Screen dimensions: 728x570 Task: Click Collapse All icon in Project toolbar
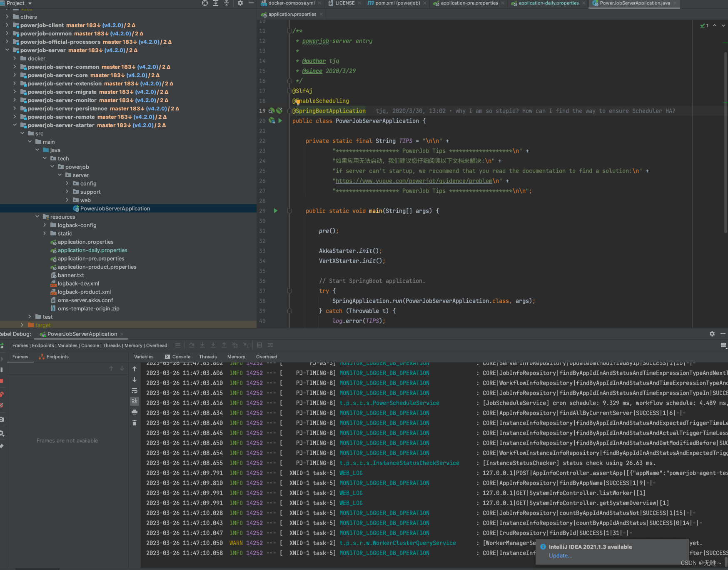227,3
